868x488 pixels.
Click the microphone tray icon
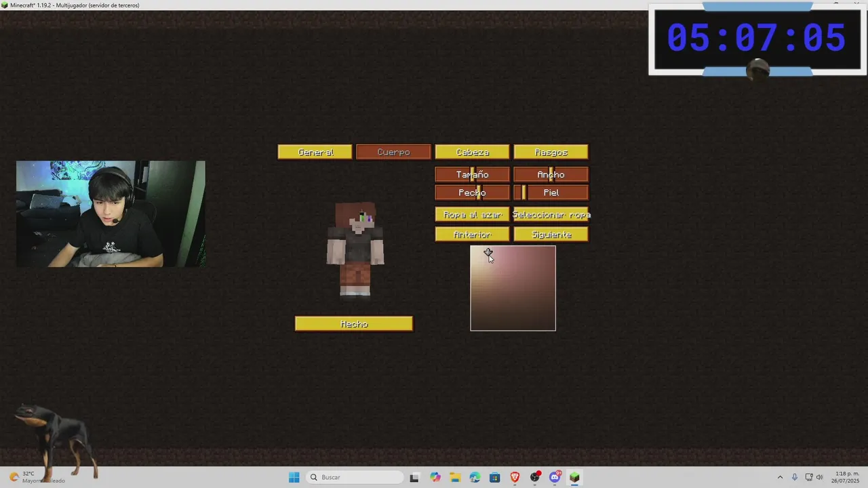[x=794, y=477]
